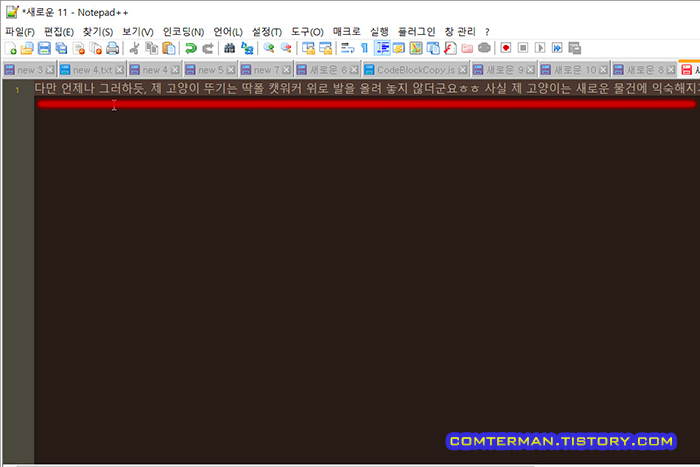Switch to the new 5 tab
The height and width of the screenshot is (467, 700).
pos(210,70)
